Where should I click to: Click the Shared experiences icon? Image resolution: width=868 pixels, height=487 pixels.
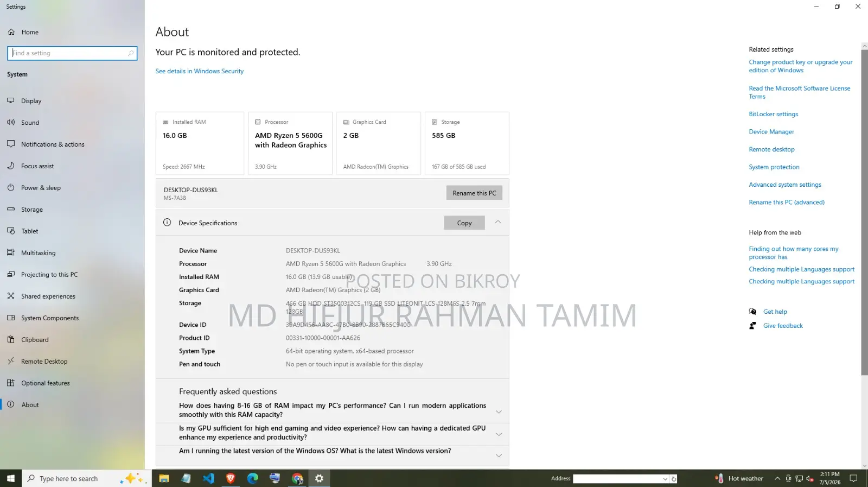(11, 296)
